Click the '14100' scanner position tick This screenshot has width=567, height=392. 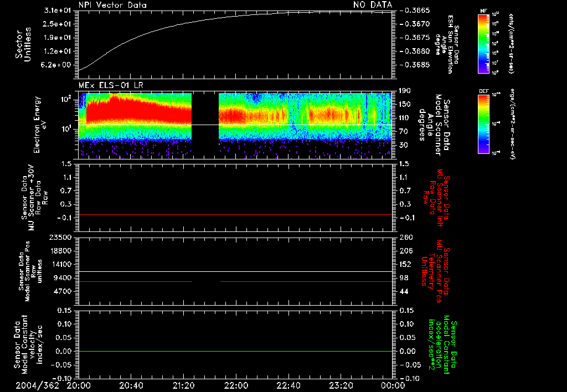(60, 264)
